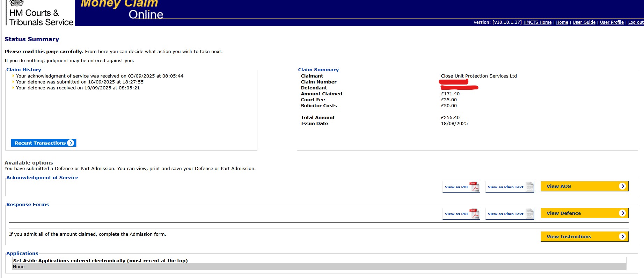The height and width of the screenshot is (278, 644).
Task: Click the Amount Claimed value £171.40
Action: [x=450, y=94]
